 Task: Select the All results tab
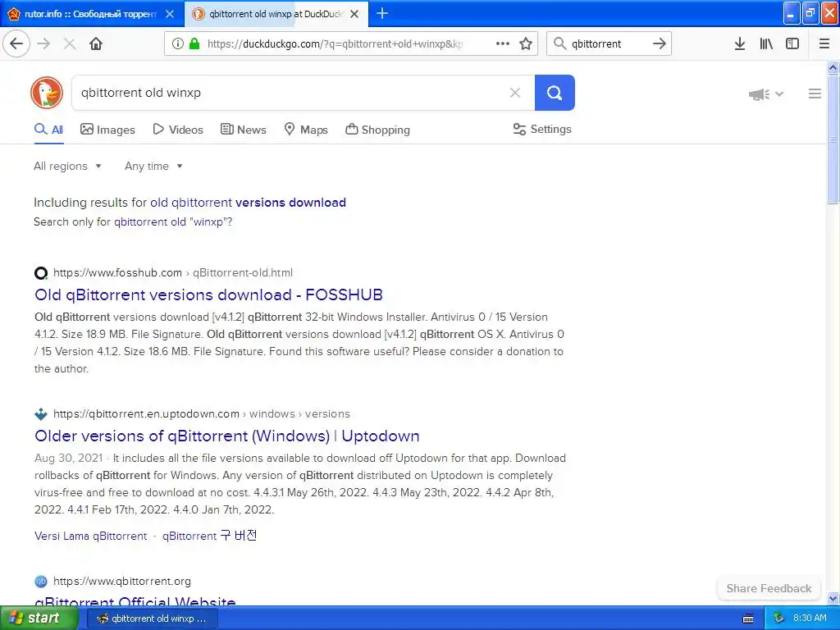(x=48, y=130)
